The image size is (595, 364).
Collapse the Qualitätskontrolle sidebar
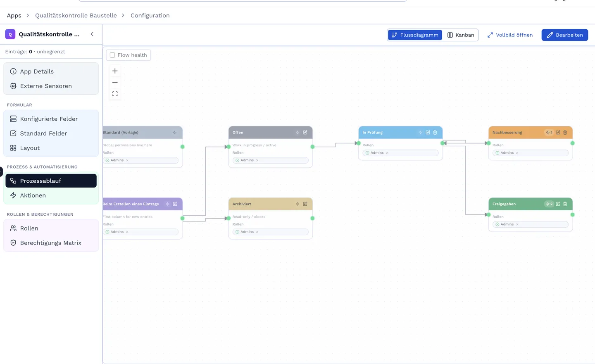point(92,34)
